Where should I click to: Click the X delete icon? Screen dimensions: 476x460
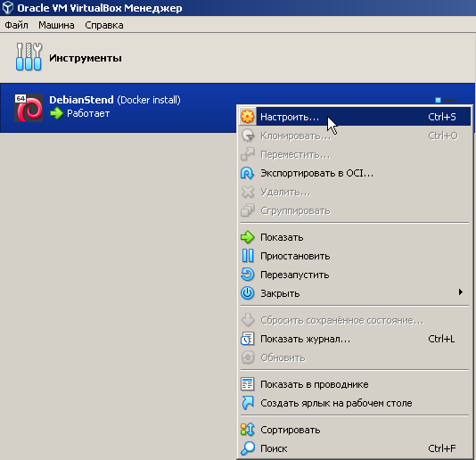pos(248,192)
